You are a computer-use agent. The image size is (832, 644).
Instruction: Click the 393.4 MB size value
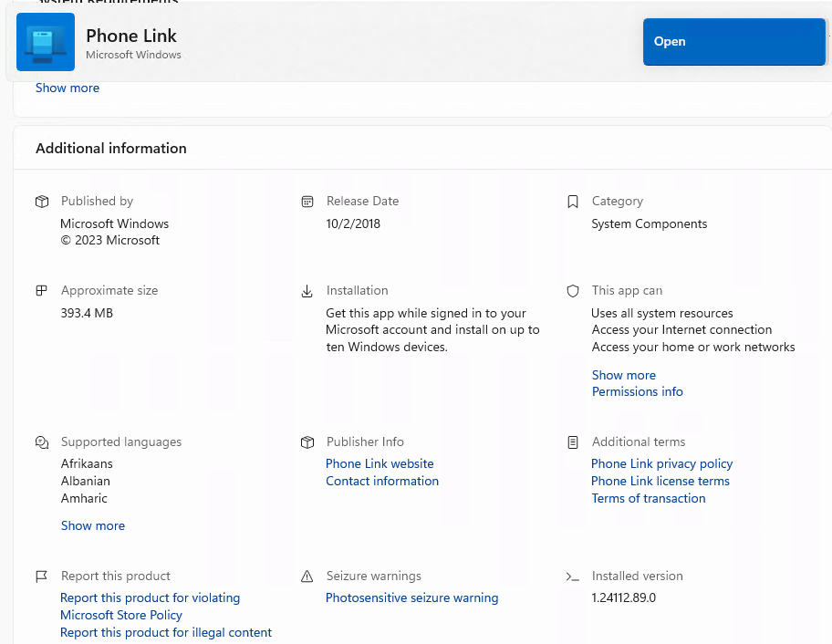tap(87, 313)
